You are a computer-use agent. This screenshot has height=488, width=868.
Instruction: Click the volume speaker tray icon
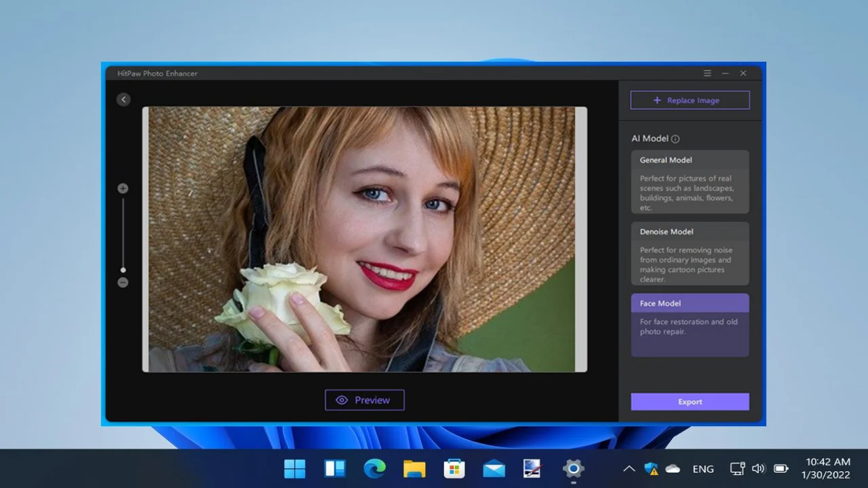pyautogui.click(x=758, y=468)
